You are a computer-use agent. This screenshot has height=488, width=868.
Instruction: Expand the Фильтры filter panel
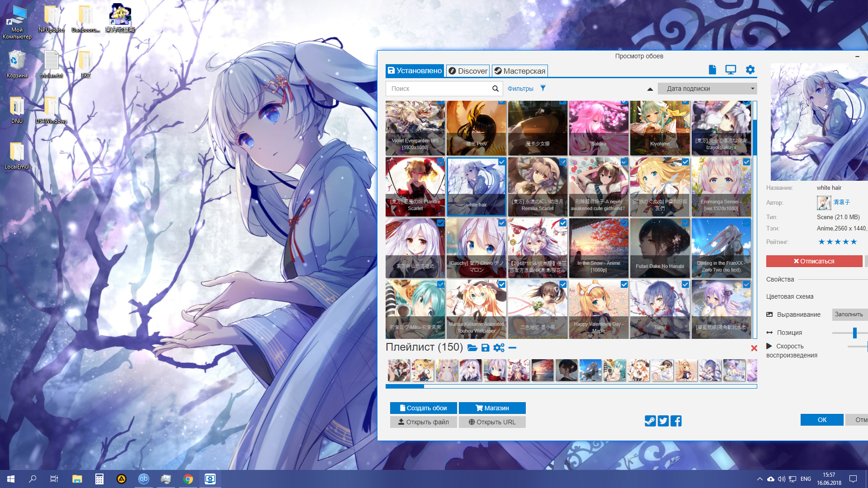pyautogui.click(x=520, y=89)
